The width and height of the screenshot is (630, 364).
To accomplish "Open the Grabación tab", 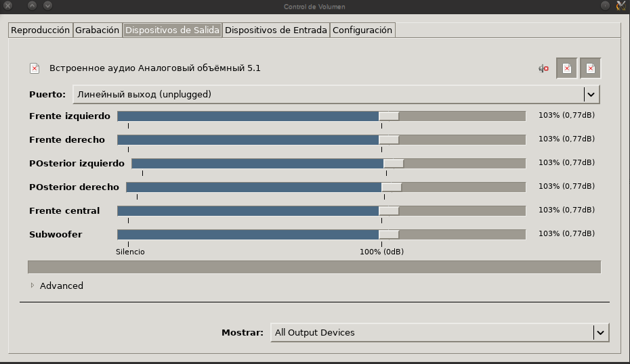I will (x=98, y=30).
